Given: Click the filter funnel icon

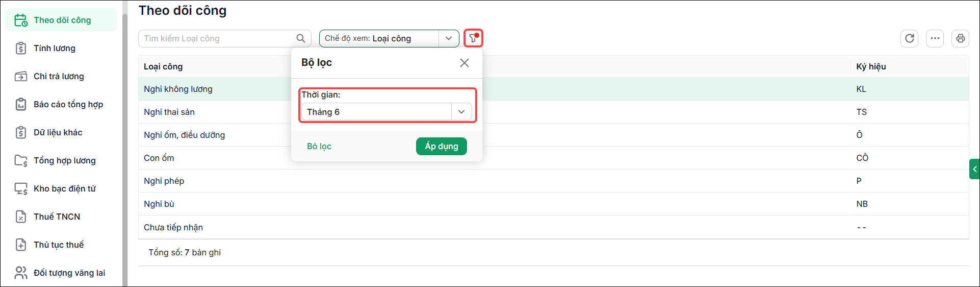Looking at the screenshot, I should [x=473, y=38].
